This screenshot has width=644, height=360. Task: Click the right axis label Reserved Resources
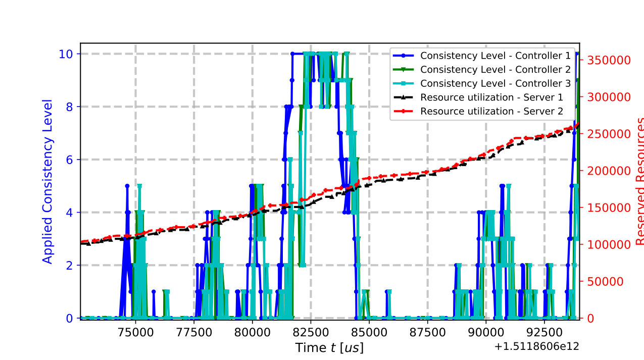click(x=640, y=181)
